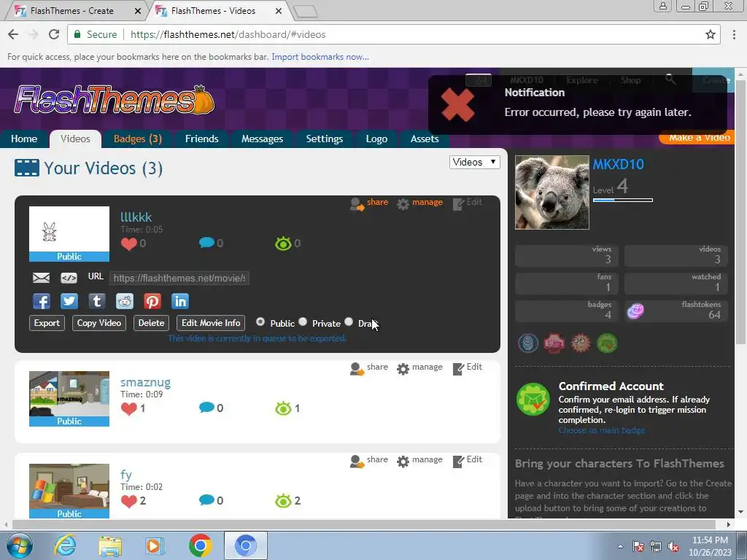
Task: Open the Settings tab
Action: pos(325,139)
